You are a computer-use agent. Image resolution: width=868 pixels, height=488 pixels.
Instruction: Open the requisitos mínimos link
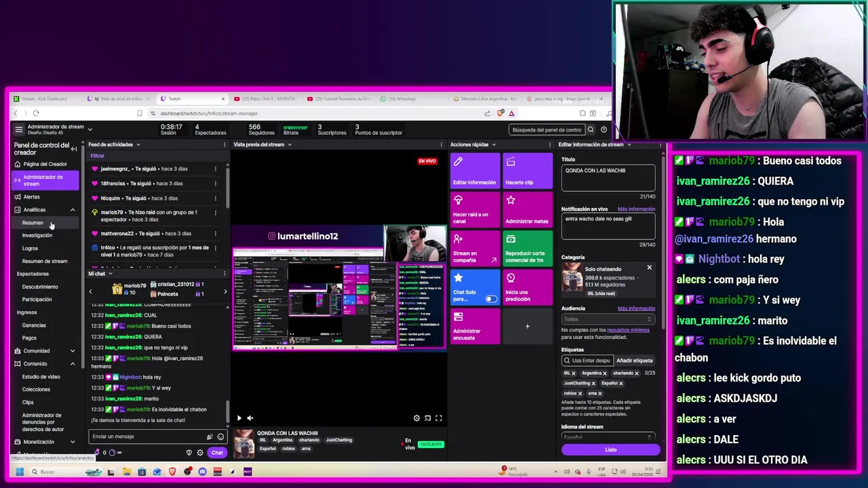point(628,330)
